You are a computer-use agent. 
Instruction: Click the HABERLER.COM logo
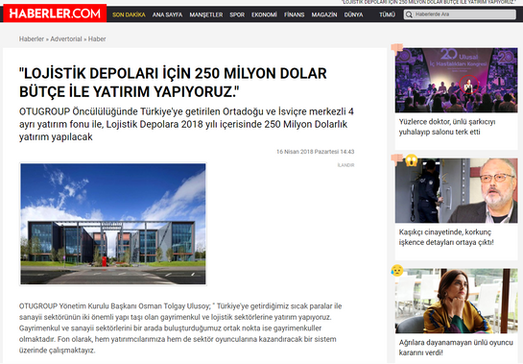tap(55, 13)
